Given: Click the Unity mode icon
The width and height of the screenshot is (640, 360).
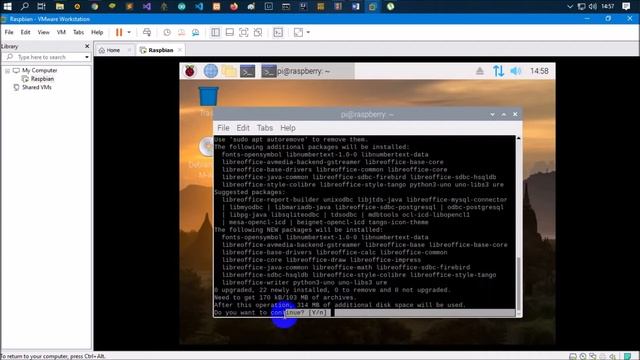Looking at the screenshot, I should pyautogui.click(x=258, y=32).
